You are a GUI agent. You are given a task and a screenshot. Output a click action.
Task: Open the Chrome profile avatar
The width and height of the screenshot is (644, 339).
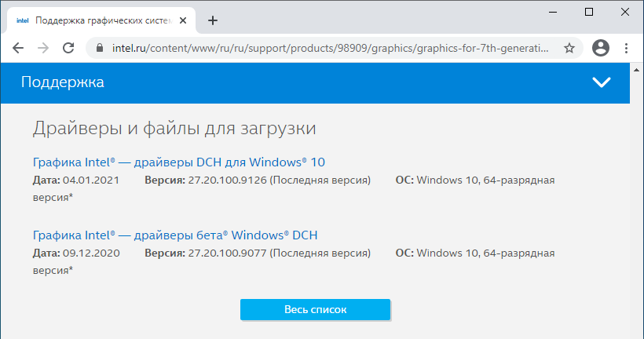click(x=601, y=48)
